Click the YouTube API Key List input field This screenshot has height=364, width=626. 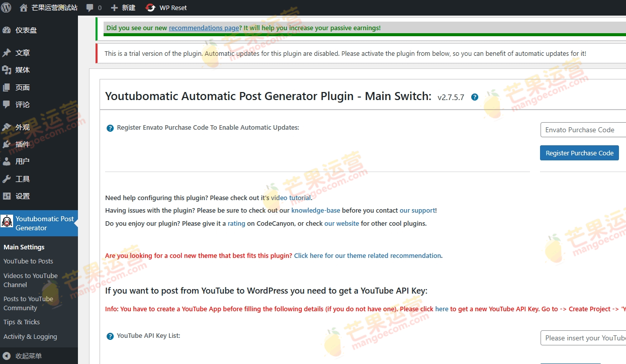click(583, 338)
